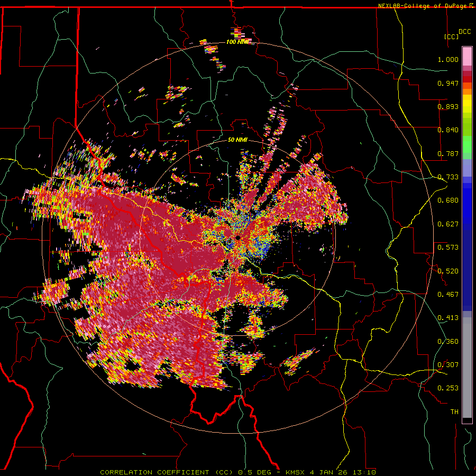
Task: Click the 0.467 legend value
Action: pyautogui.click(x=448, y=294)
